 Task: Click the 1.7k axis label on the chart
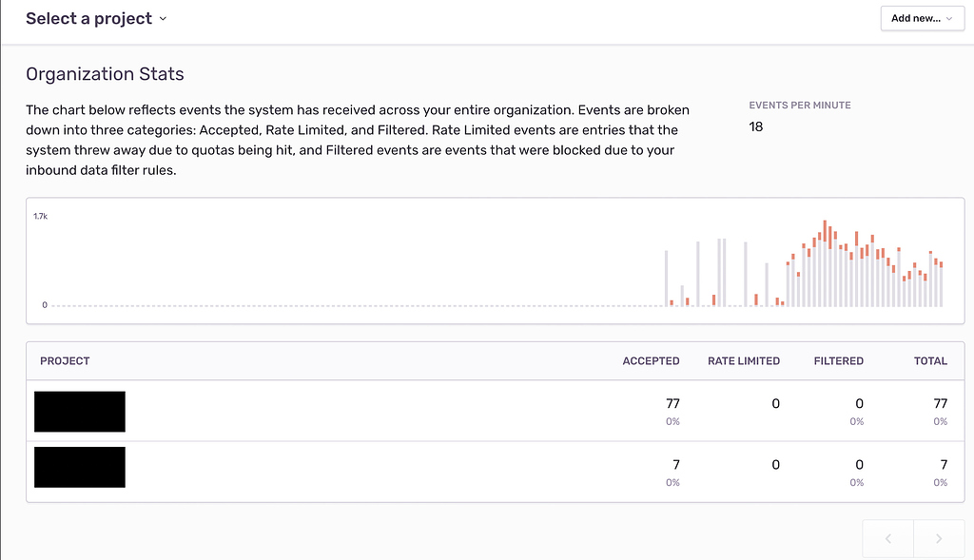pos(40,216)
